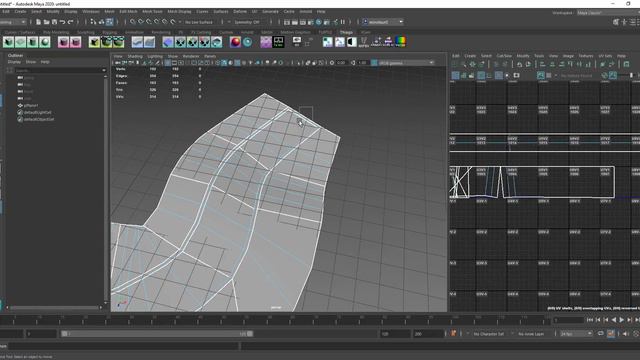Click the time range slider bar
640x360 pixels.
[x=157, y=334]
